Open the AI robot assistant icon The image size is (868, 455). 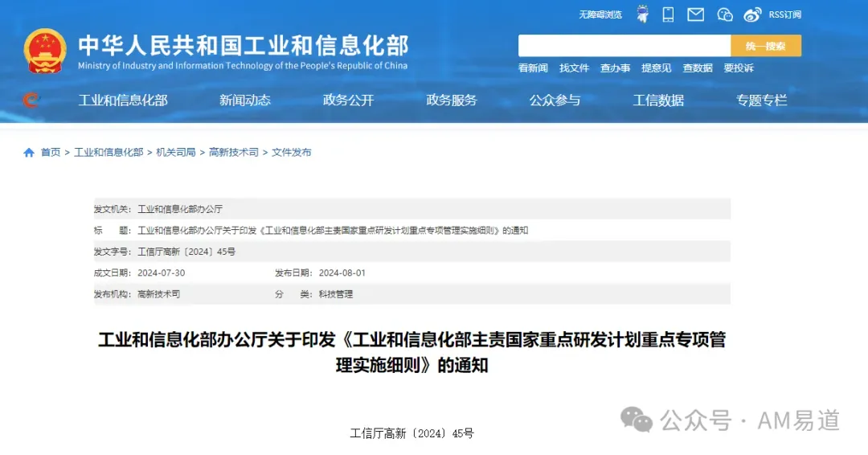(x=643, y=14)
